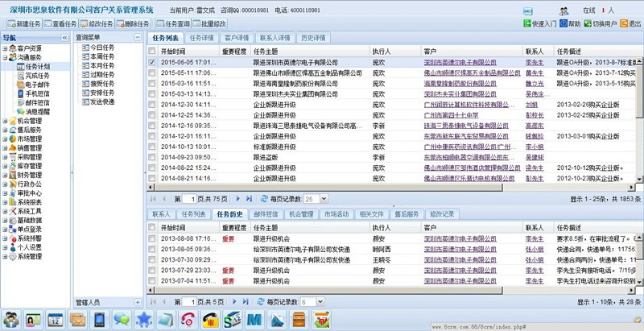Viewport: 644px width, 331px height.
Task: Open records-per-page dropdown showing 25
Action: (x=324, y=199)
